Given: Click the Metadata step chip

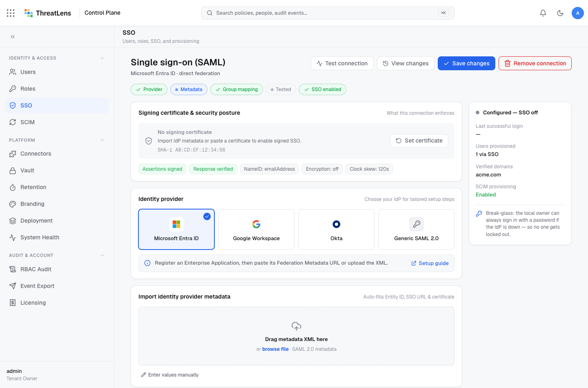Looking at the screenshot, I should click(189, 89).
